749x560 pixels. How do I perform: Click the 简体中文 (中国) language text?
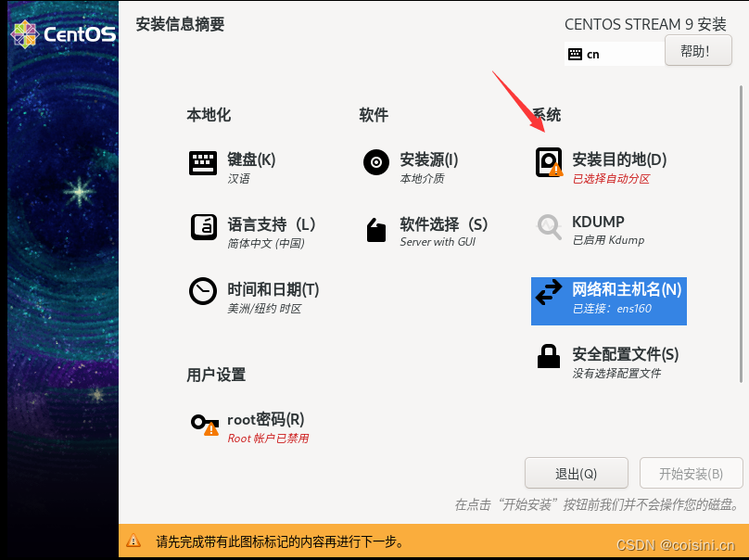point(266,243)
